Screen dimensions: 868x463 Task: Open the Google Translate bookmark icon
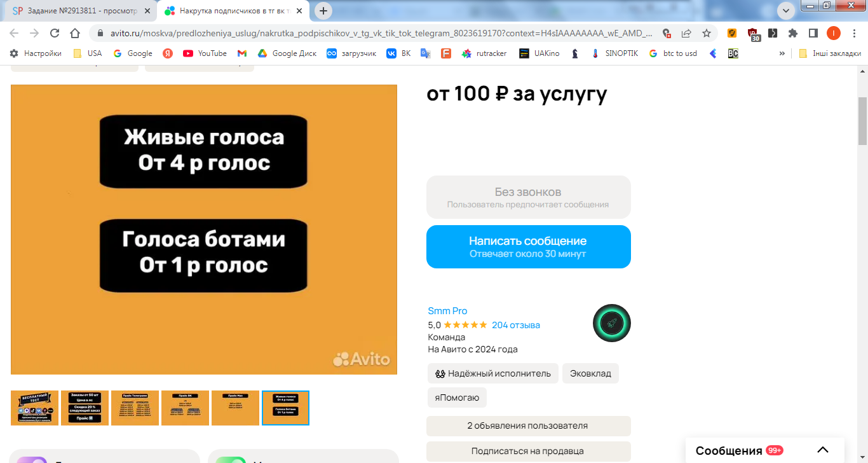pyautogui.click(x=426, y=53)
